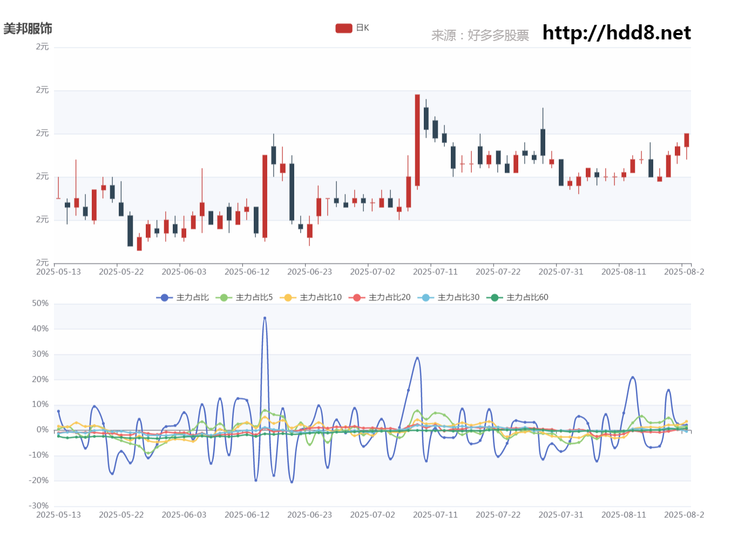Image resolution: width=738 pixels, height=560 pixels.
Task: Click the 20% label on y-axis
Action: pyautogui.click(x=40, y=380)
